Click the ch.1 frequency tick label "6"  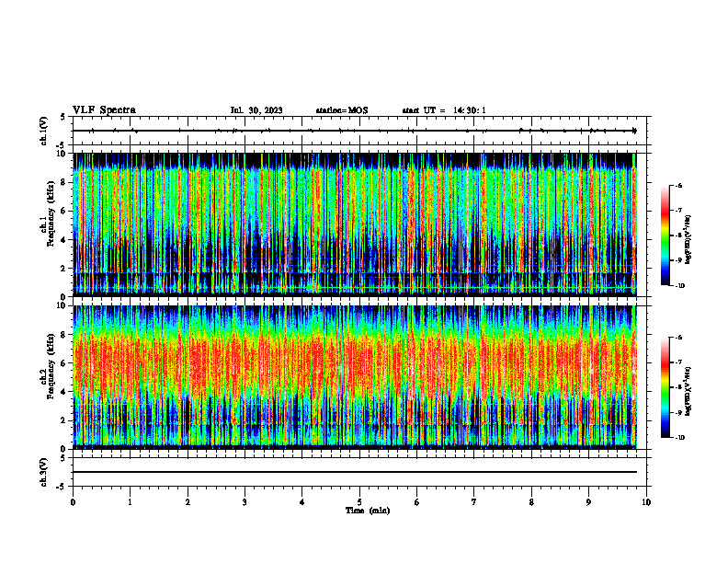pyautogui.click(x=64, y=211)
